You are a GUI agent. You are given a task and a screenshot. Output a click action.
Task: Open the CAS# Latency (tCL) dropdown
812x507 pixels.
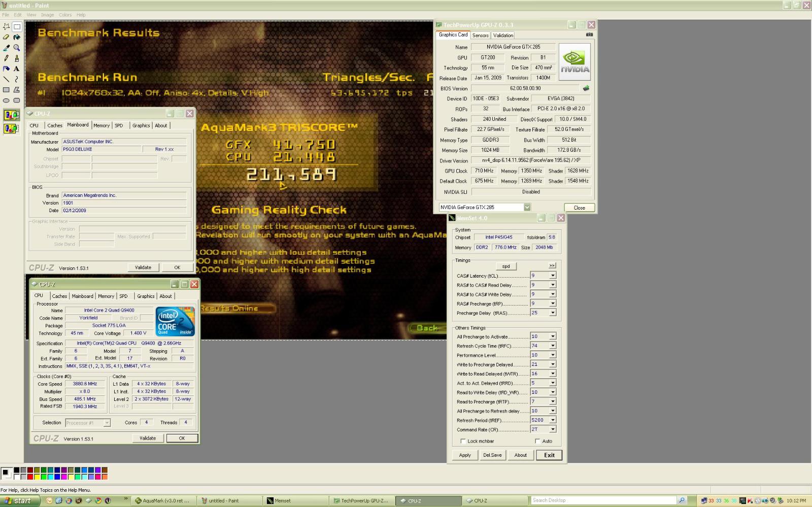tap(553, 276)
